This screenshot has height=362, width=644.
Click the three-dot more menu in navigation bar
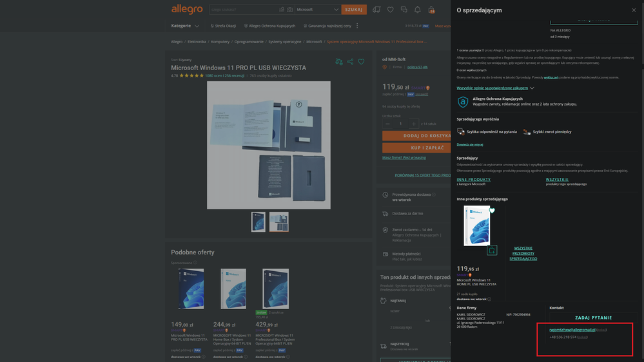(357, 26)
